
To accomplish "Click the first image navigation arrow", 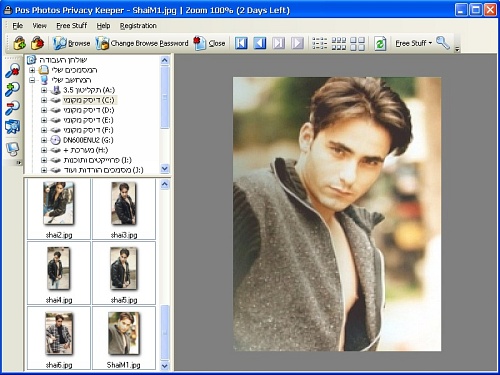I will pos(241,43).
